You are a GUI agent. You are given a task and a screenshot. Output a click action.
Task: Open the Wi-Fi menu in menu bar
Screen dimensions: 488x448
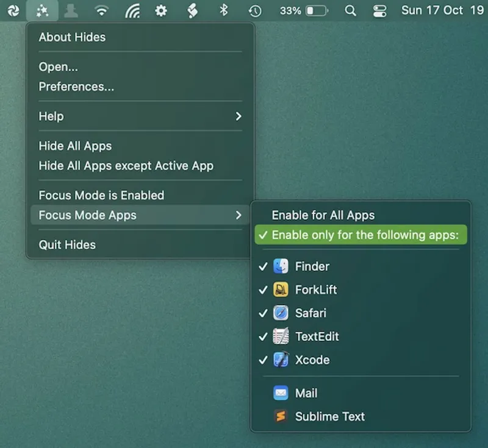point(101,10)
